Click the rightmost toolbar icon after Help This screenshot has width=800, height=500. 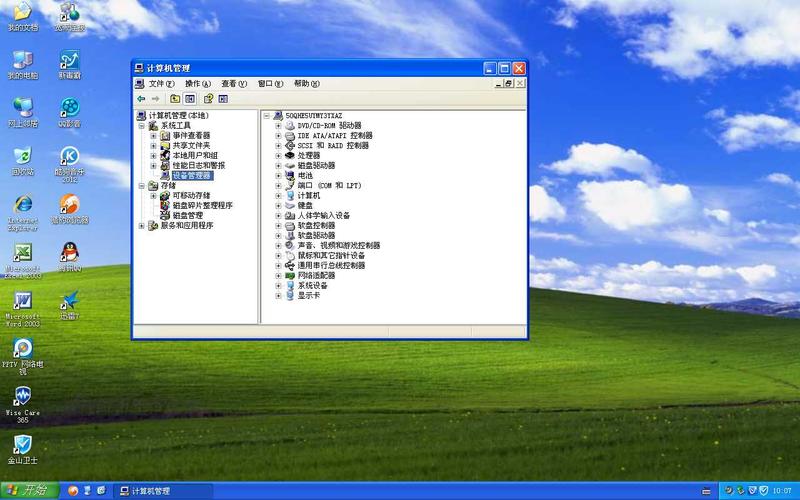click(223, 98)
